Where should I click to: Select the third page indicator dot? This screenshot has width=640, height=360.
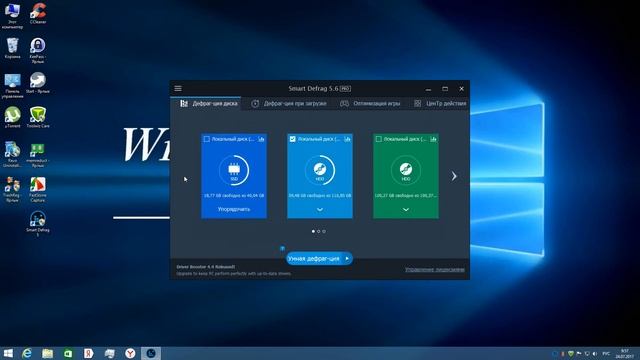(x=324, y=231)
